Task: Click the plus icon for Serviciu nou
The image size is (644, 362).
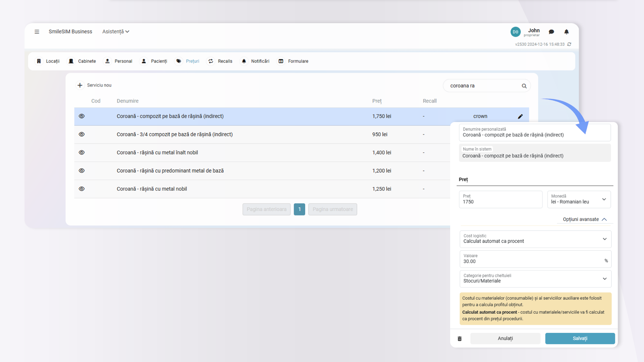Action: coord(80,85)
